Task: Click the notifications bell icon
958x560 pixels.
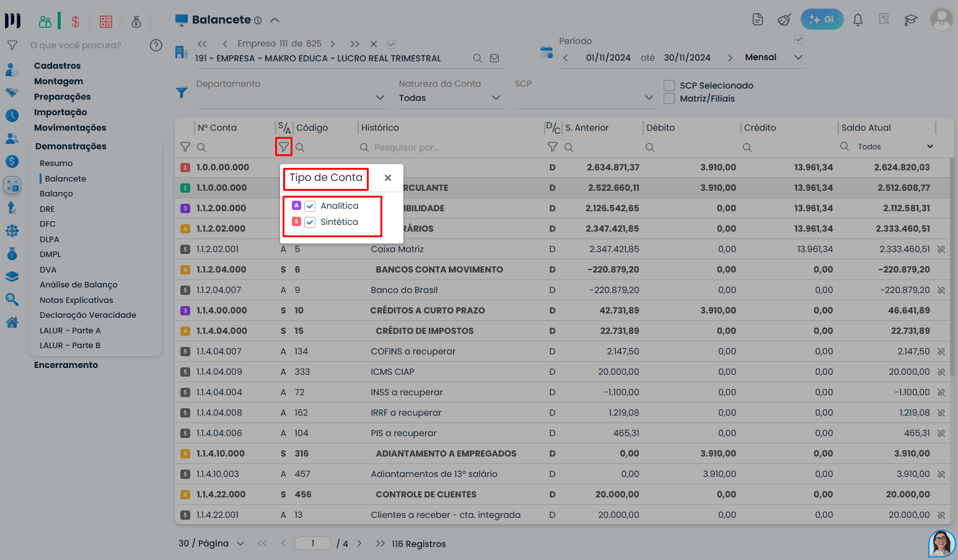Action: (x=858, y=20)
